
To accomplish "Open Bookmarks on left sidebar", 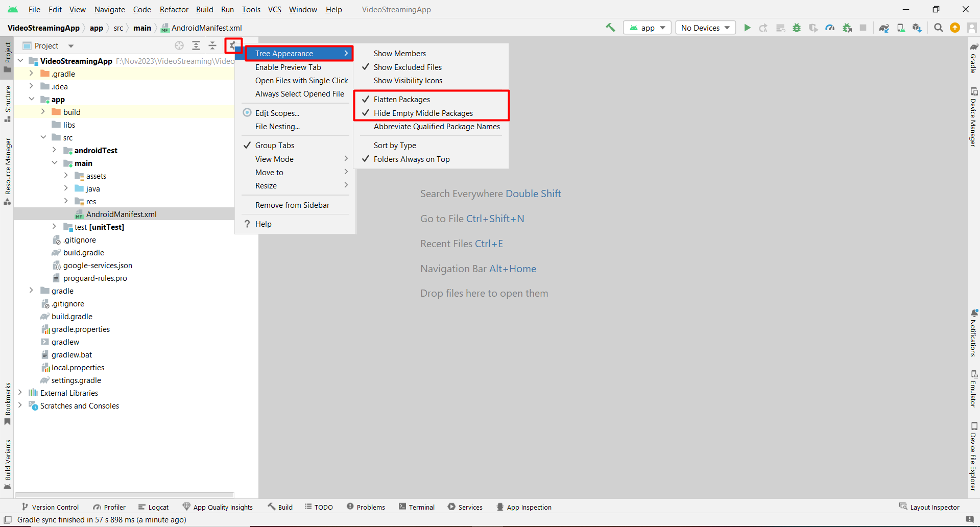I will pos(8,403).
